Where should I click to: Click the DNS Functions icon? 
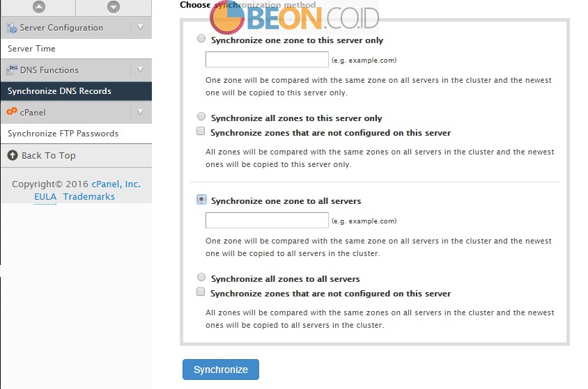pos(12,70)
